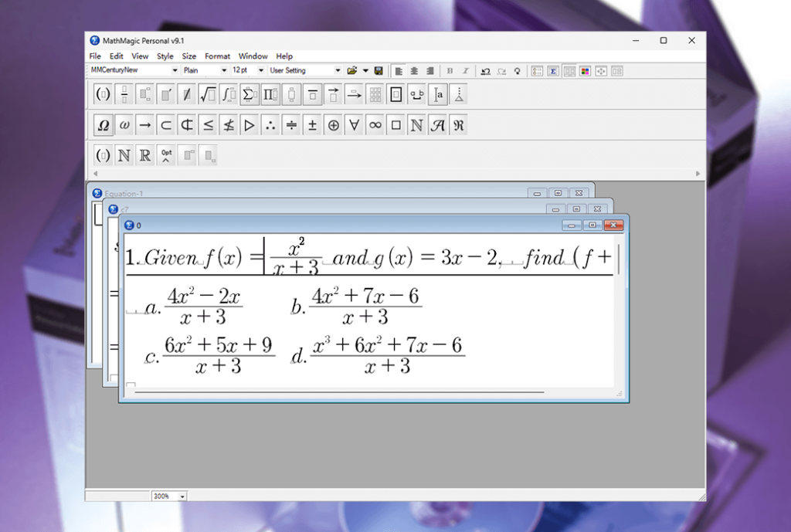Open the summation template palette
The image size is (791, 532).
250,94
